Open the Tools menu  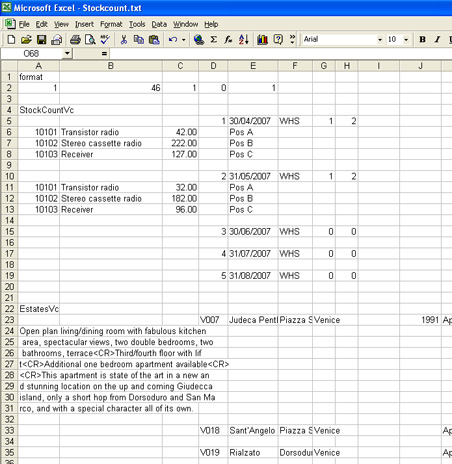(137, 24)
